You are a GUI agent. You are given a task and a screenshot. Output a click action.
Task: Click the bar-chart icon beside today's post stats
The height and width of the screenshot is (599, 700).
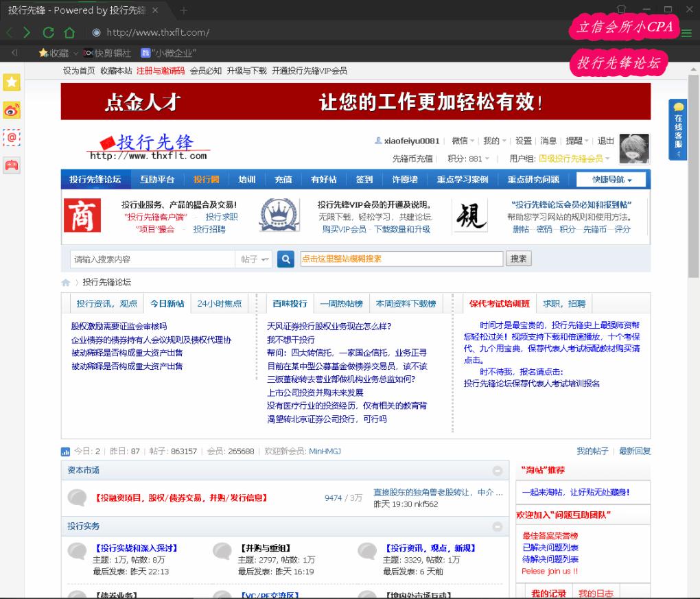tap(65, 451)
